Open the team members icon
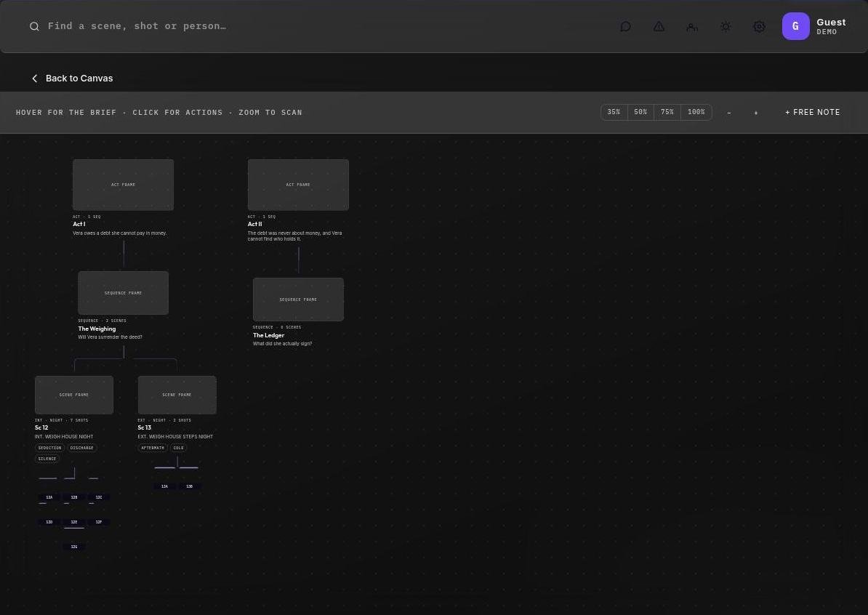This screenshot has width=868, height=615. pyautogui.click(x=692, y=27)
